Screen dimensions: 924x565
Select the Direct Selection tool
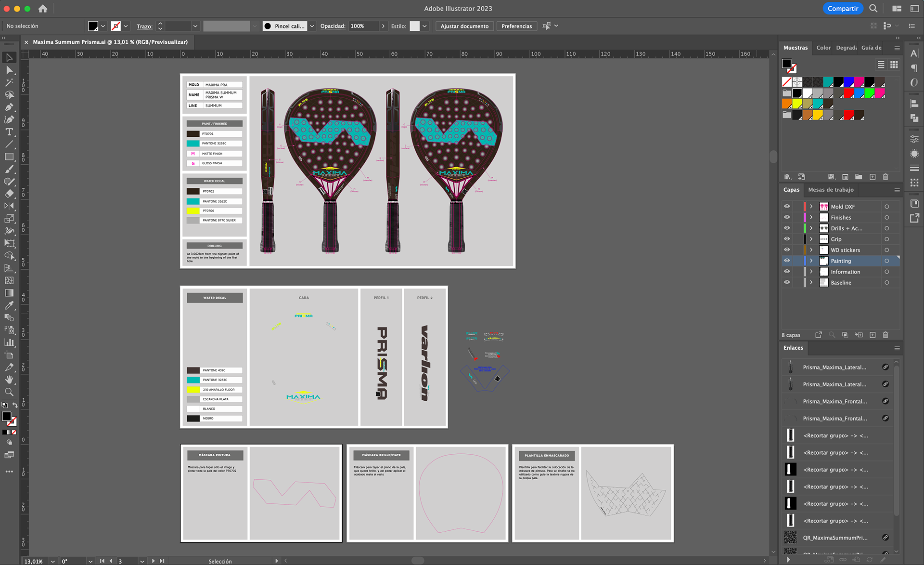pos(9,70)
